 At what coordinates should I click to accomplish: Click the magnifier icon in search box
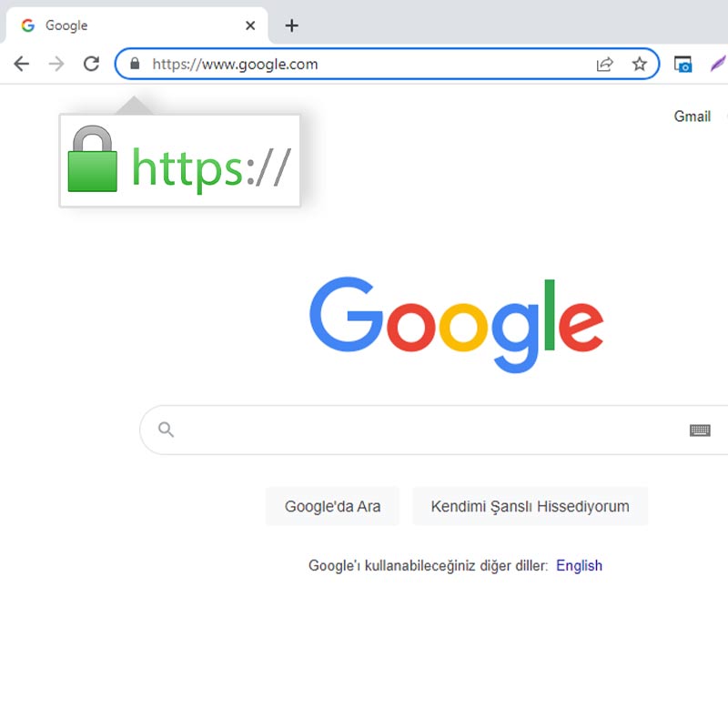(166, 430)
